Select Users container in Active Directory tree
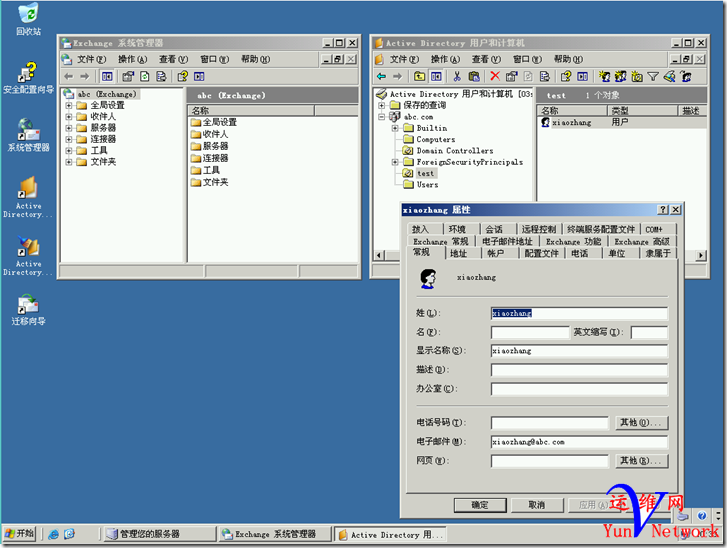The width and height of the screenshot is (727, 548). [x=427, y=185]
